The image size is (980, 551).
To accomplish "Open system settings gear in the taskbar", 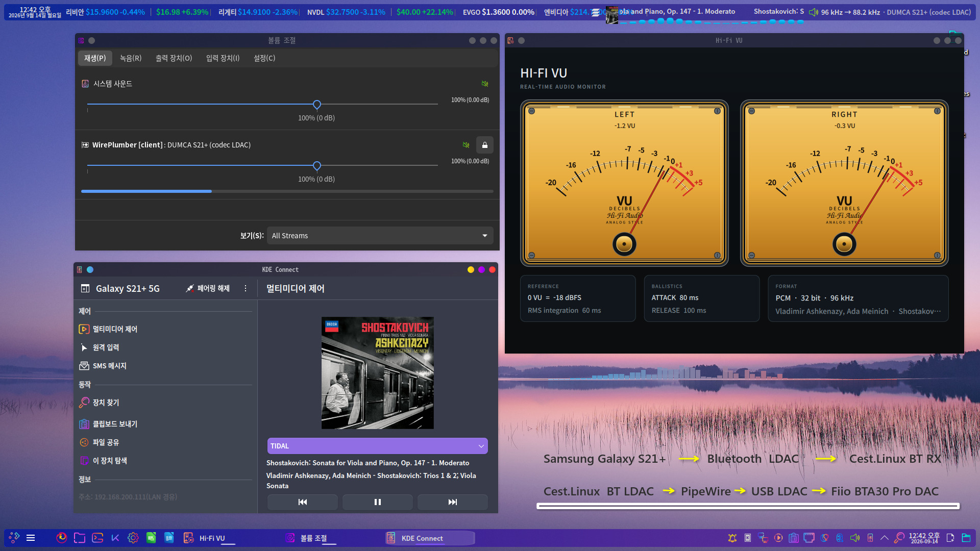I will [x=133, y=538].
